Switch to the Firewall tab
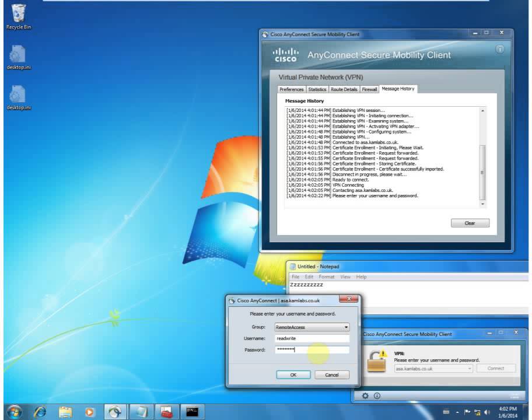 [369, 89]
